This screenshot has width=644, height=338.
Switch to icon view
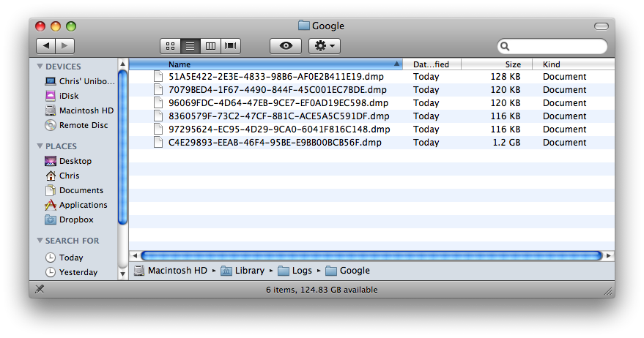(x=170, y=46)
